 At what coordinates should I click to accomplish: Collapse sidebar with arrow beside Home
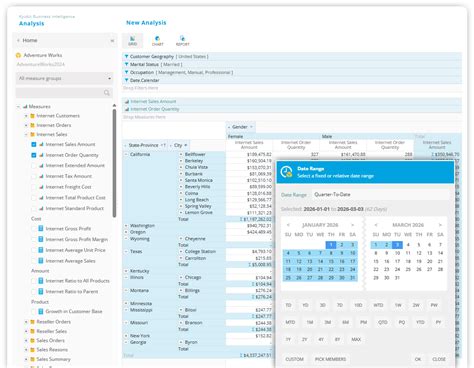click(112, 40)
